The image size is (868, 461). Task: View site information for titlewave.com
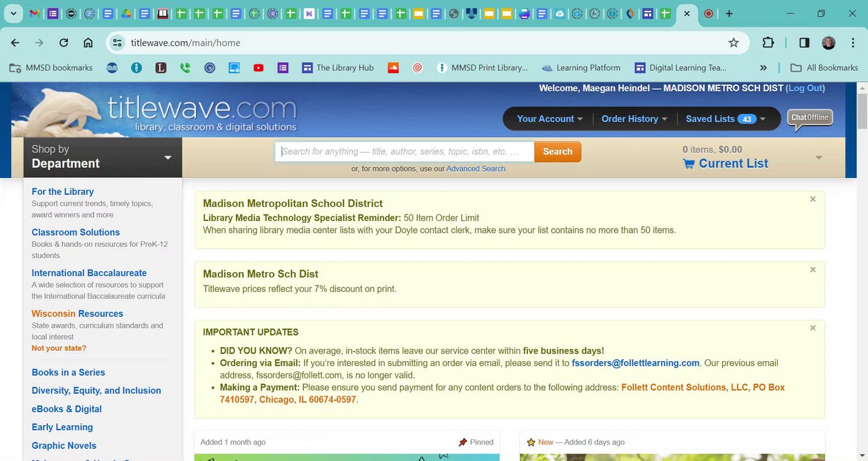(117, 43)
